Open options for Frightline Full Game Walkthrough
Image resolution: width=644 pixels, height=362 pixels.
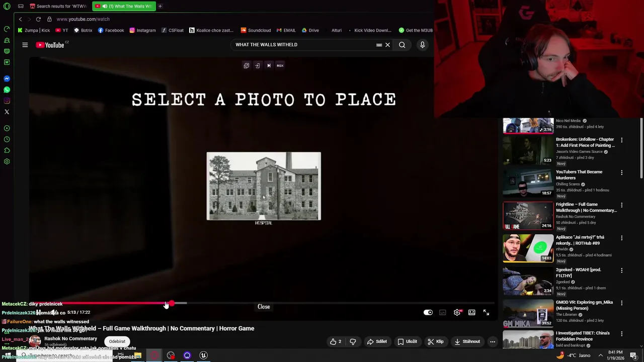coord(621,205)
